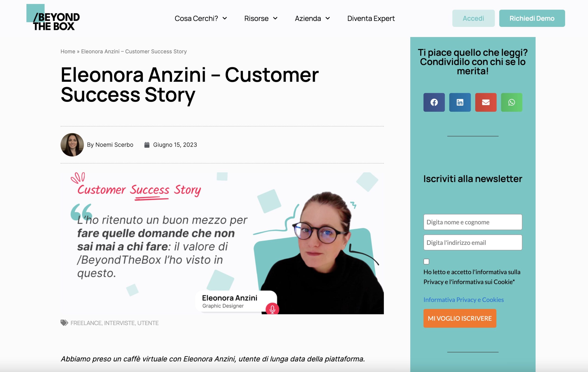Share article via email icon
The height and width of the screenshot is (372, 588).
point(486,102)
